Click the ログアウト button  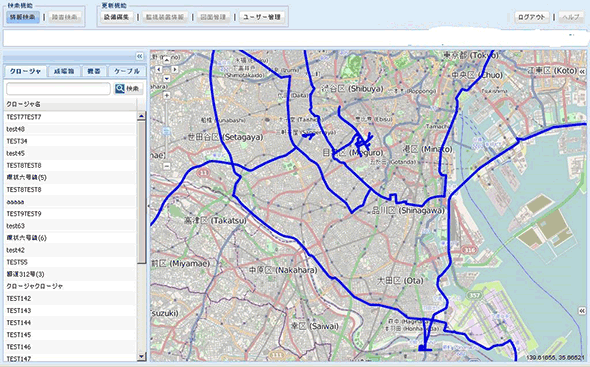(532, 17)
